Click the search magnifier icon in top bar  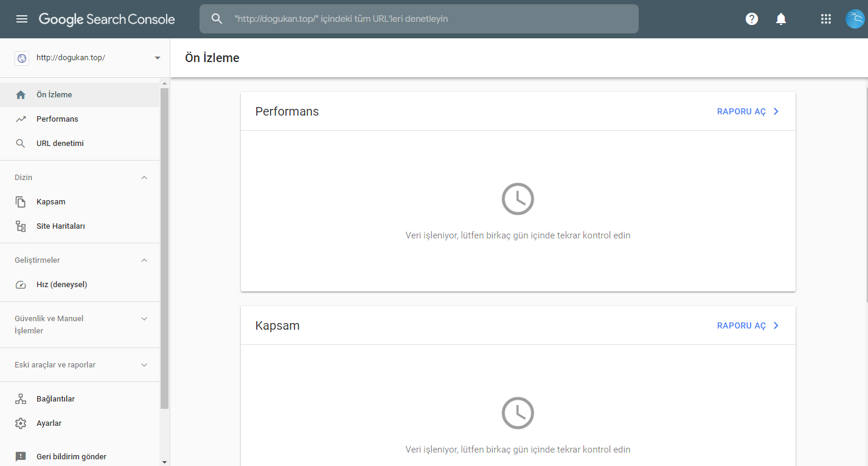(217, 19)
